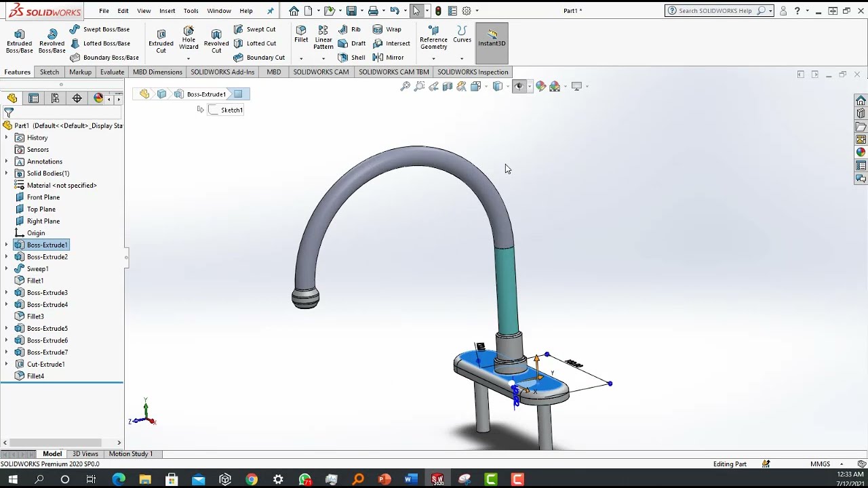Open the Options gear dropdown arrow
Screen dimensions: 868x488
click(x=477, y=11)
